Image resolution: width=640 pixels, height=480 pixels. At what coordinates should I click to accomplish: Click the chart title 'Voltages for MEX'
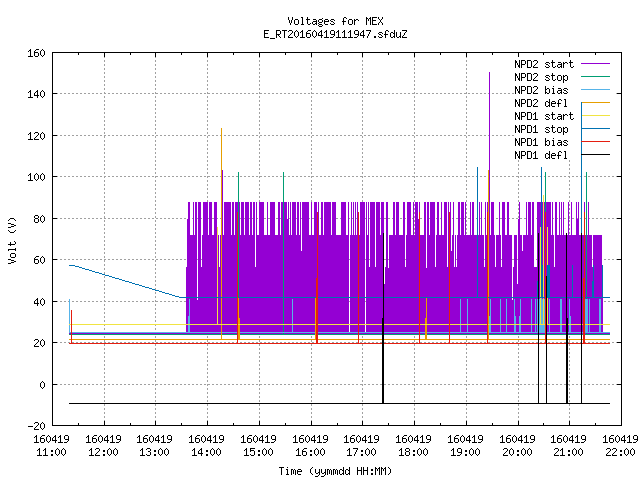click(x=335, y=21)
